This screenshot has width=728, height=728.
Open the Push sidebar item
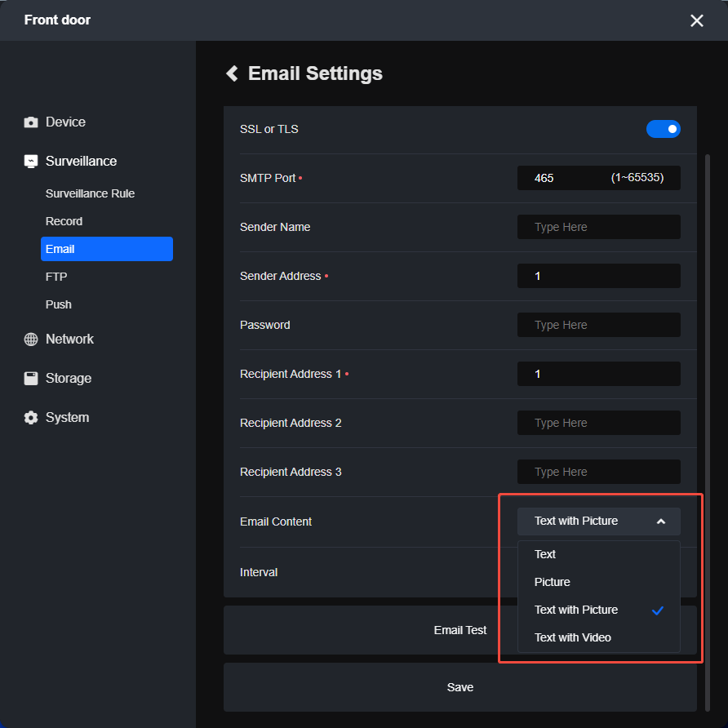59,304
